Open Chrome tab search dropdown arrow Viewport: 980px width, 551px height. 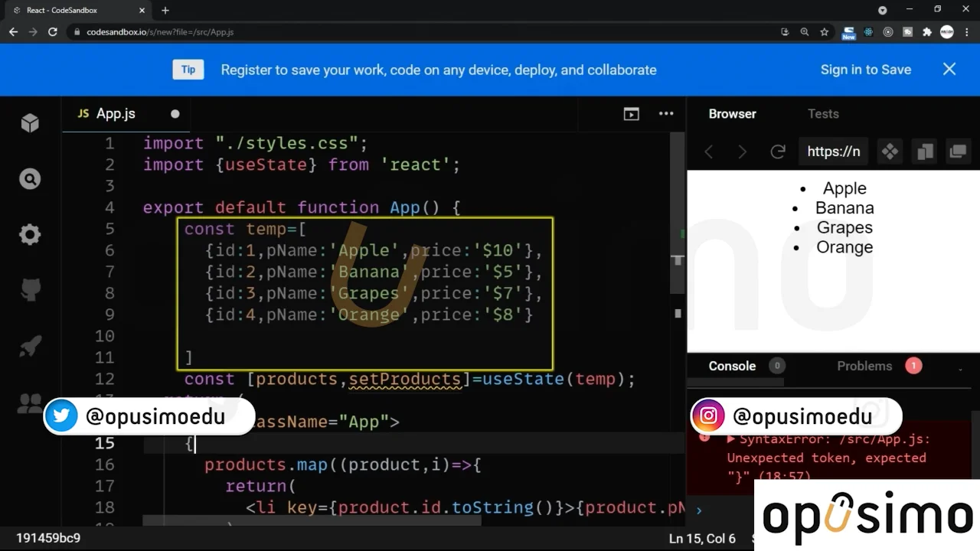point(883,10)
